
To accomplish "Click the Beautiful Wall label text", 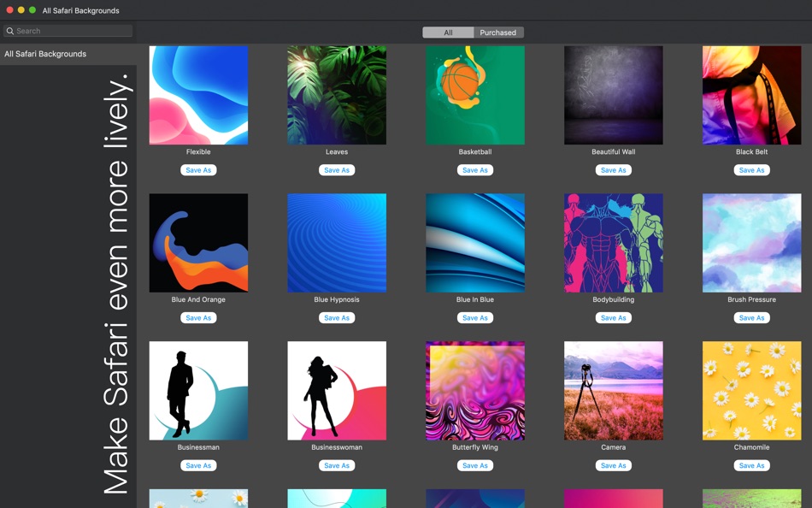I will tap(613, 152).
